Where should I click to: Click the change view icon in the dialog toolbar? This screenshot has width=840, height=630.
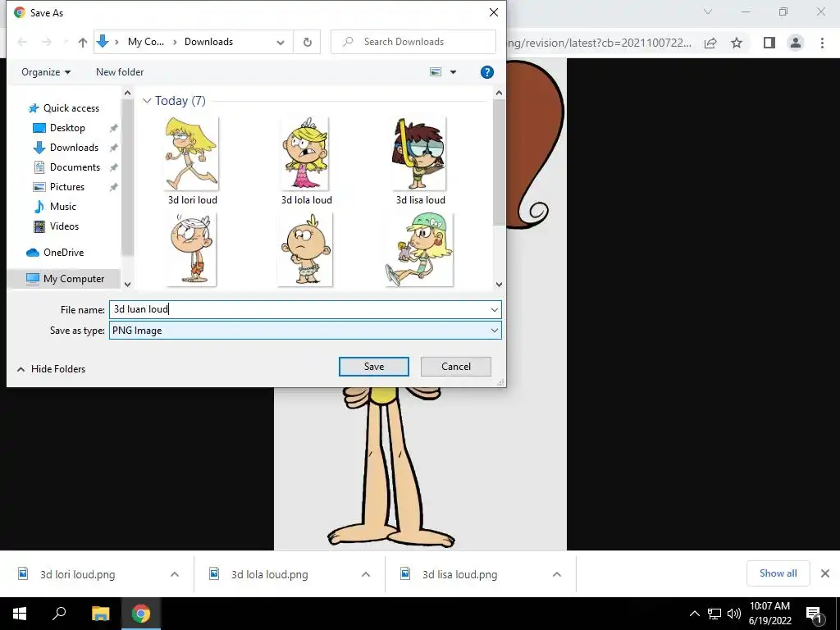coord(436,72)
